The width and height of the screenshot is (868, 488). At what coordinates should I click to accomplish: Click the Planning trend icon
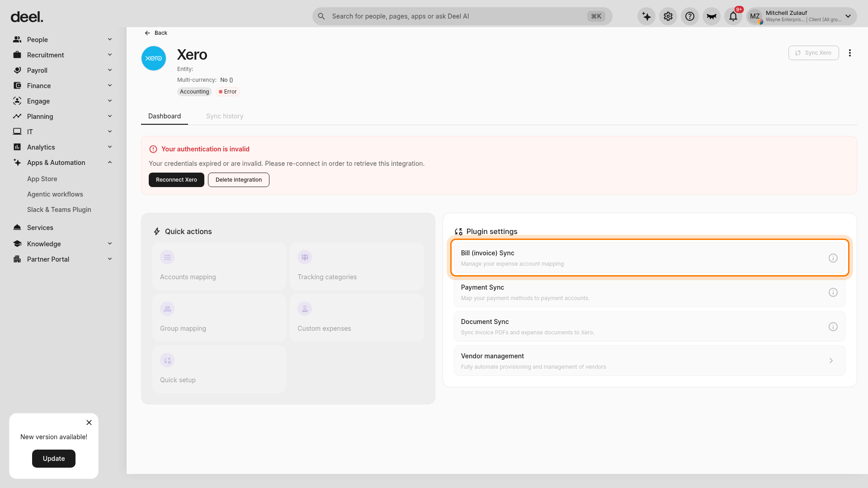tap(17, 116)
